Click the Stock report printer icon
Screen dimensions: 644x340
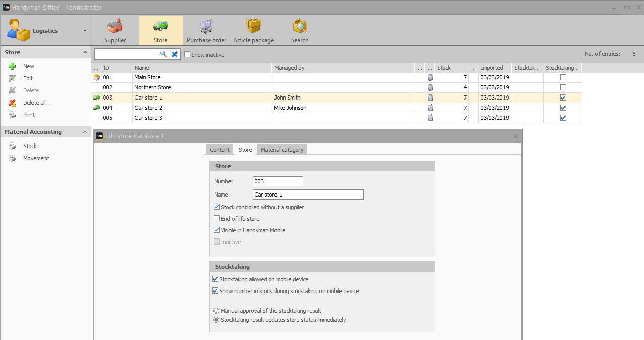coord(13,146)
